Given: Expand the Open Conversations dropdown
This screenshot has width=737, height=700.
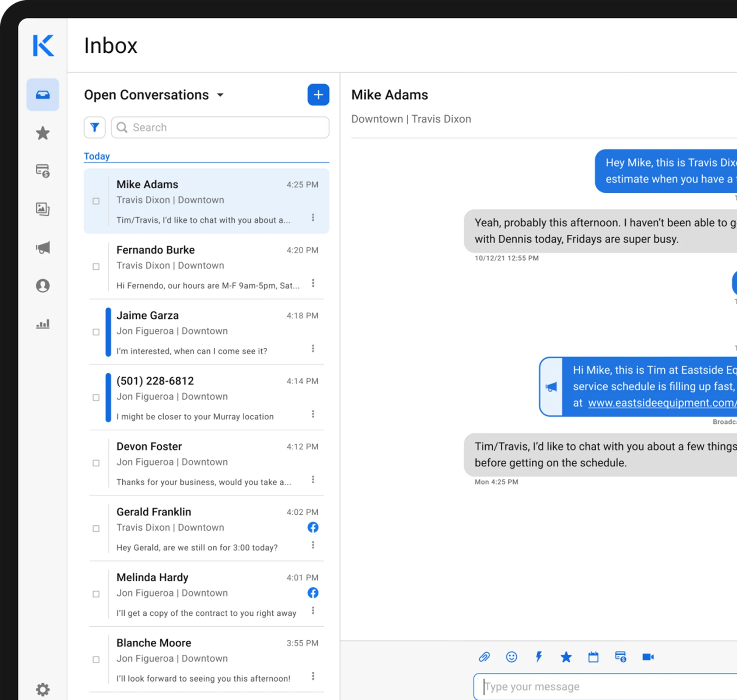Looking at the screenshot, I should click(220, 95).
